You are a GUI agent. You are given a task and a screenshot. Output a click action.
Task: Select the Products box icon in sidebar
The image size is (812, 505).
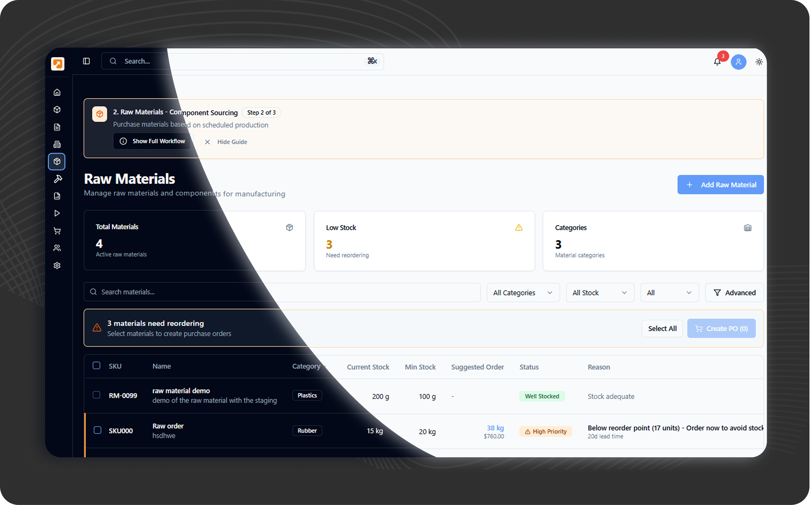coord(57,110)
